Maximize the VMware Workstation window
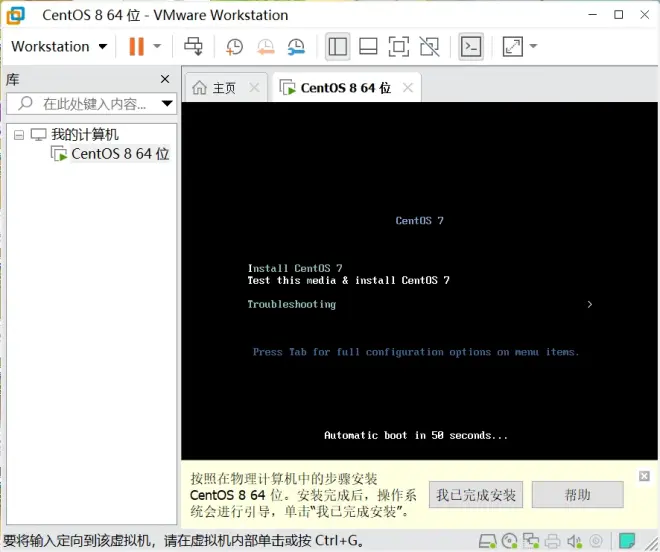 [x=619, y=15]
